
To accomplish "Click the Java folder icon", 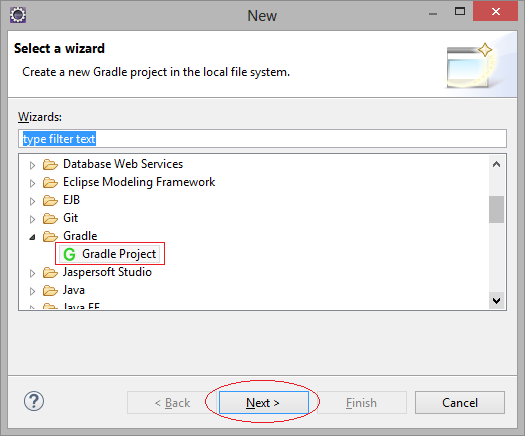I will [50, 290].
